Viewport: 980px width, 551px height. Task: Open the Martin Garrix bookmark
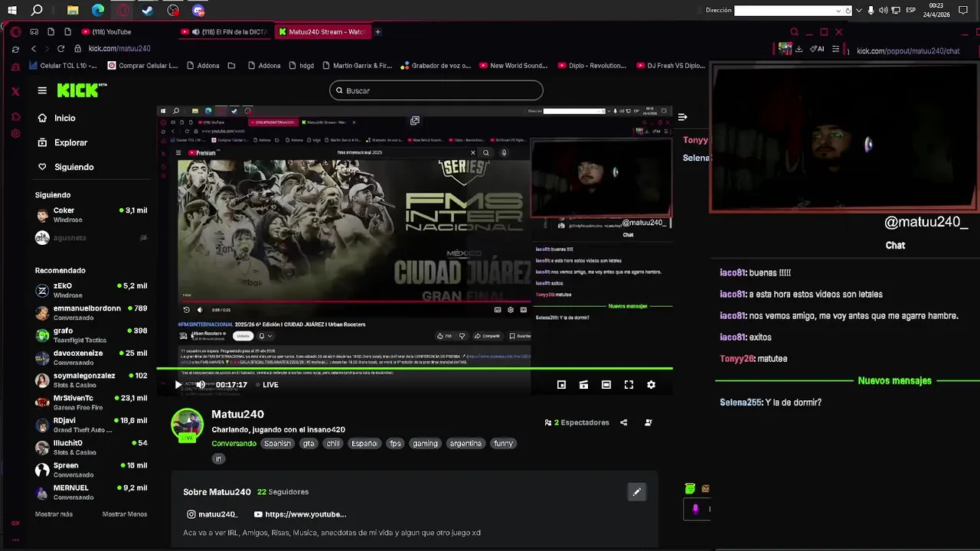(357, 66)
